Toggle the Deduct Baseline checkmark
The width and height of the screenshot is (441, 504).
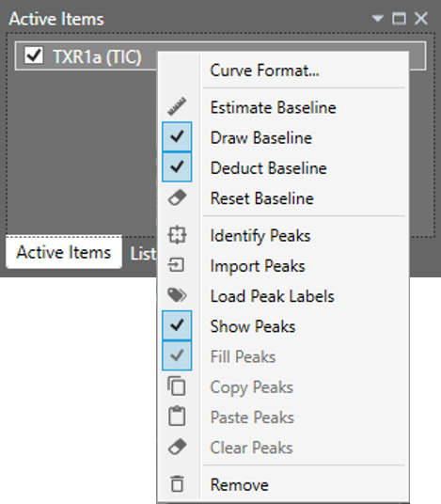tap(177, 166)
